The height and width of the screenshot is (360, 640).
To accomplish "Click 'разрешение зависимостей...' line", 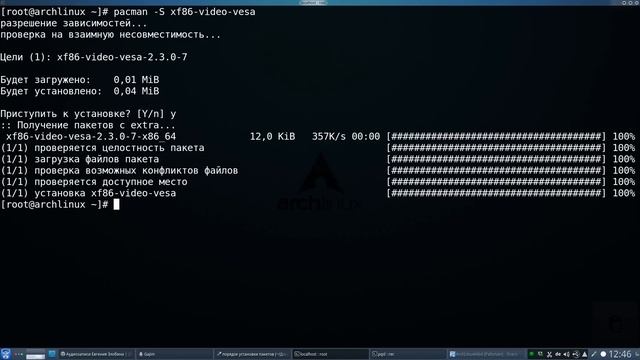I will 73,23.
